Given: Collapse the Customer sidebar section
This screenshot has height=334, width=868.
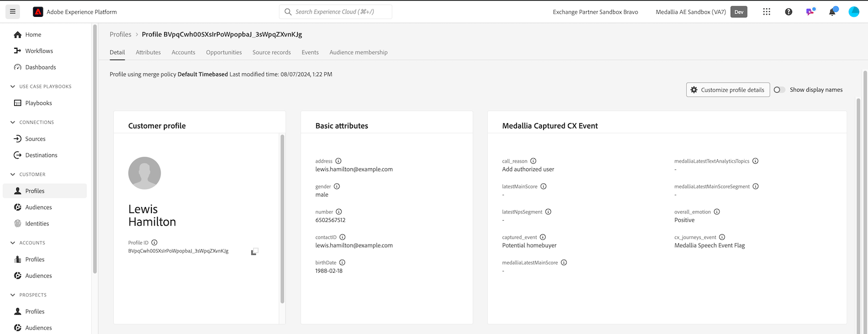Looking at the screenshot, I should [x=12, y=175].
